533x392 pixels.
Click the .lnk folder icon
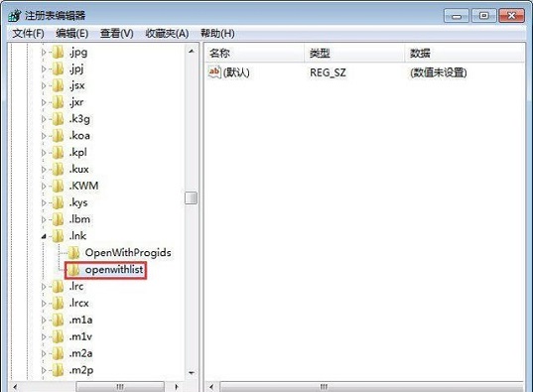pyautogui.click(x=58, y=236)
